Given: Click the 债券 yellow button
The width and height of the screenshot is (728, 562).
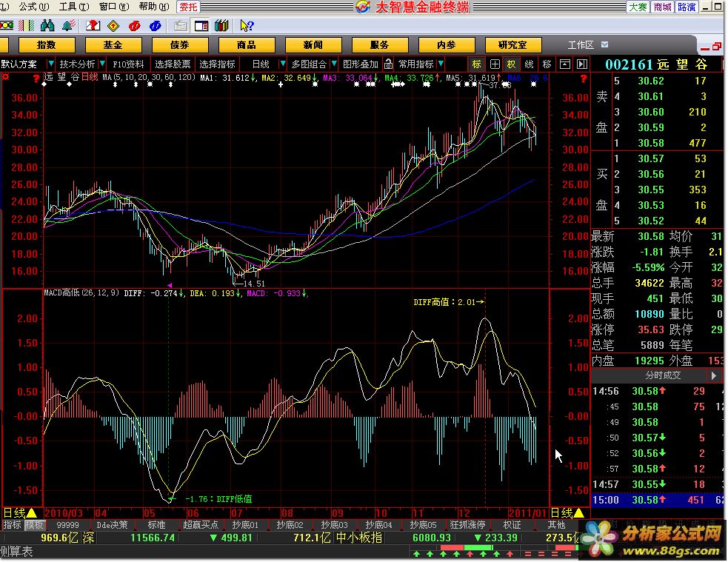Looking at the screenshot, I should (x=180, y=45).
